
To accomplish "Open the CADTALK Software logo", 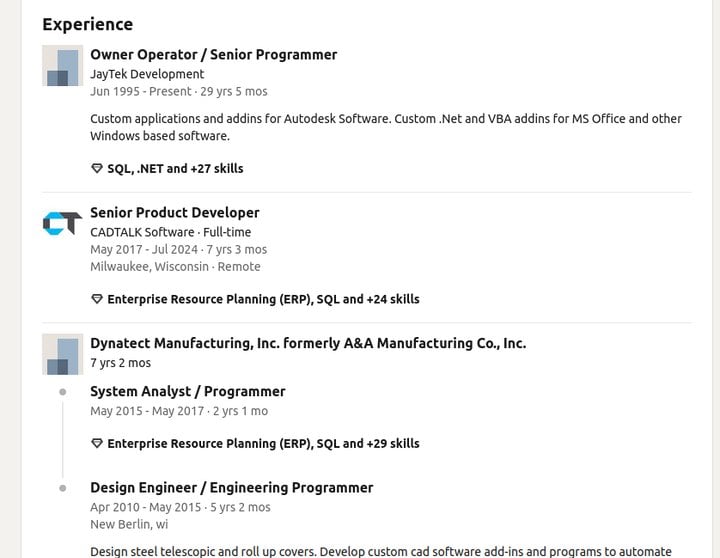I will tap(62, 223).
